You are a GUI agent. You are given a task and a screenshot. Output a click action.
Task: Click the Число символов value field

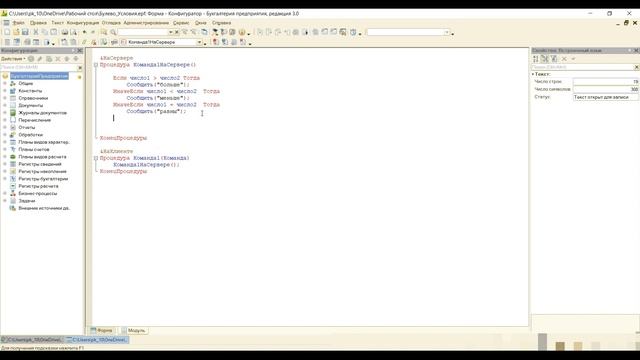point(606,89)
